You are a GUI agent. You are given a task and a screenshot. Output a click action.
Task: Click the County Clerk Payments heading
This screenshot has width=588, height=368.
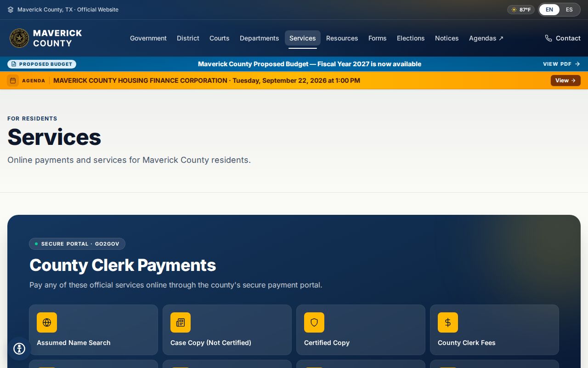pos(123,265)
